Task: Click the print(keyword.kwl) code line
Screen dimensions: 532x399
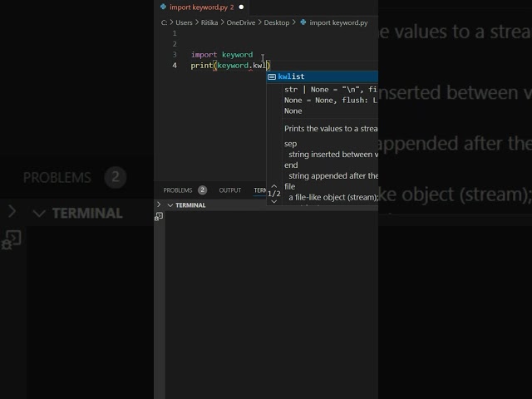Action: (x=230, y=66)
